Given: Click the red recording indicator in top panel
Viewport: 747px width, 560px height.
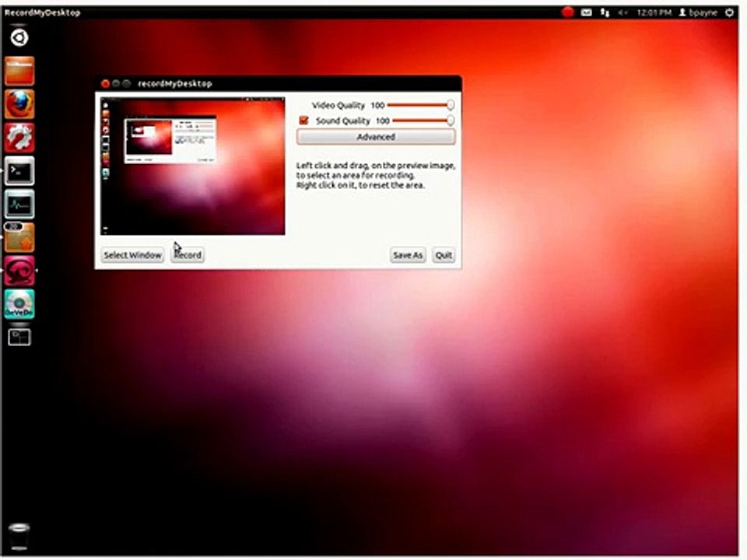Looking at the screenshot, I should [x=567, y=12].
